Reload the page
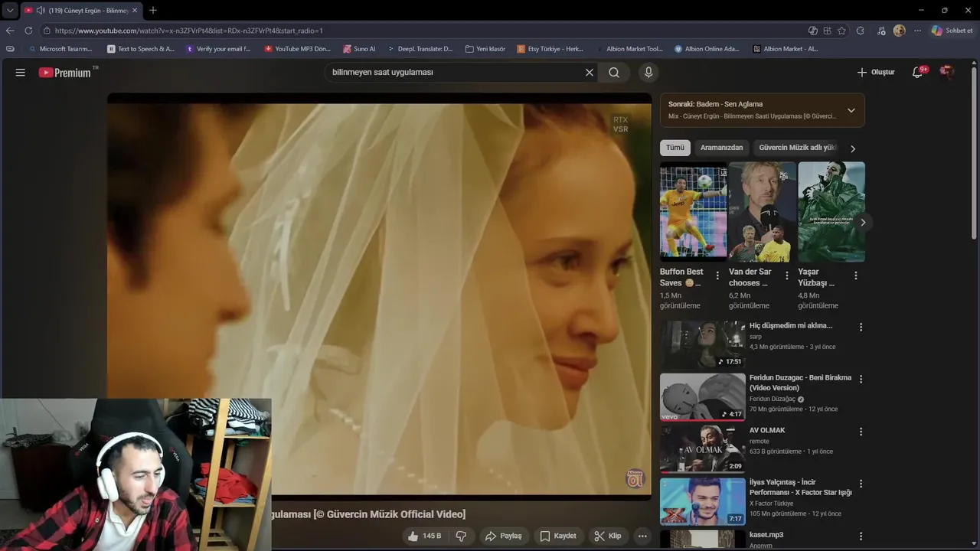The width and height of the screenshot is (980, 551). 28,31
